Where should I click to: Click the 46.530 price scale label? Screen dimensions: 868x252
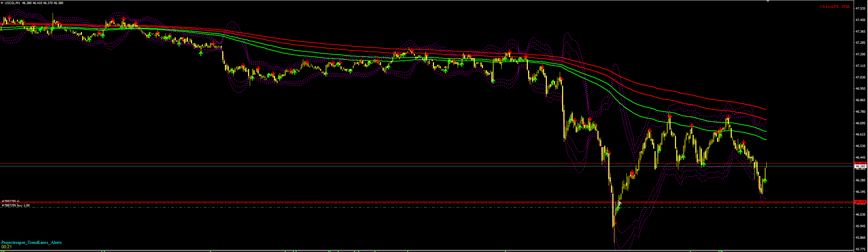pyautogui.click(x=861, y=146)
